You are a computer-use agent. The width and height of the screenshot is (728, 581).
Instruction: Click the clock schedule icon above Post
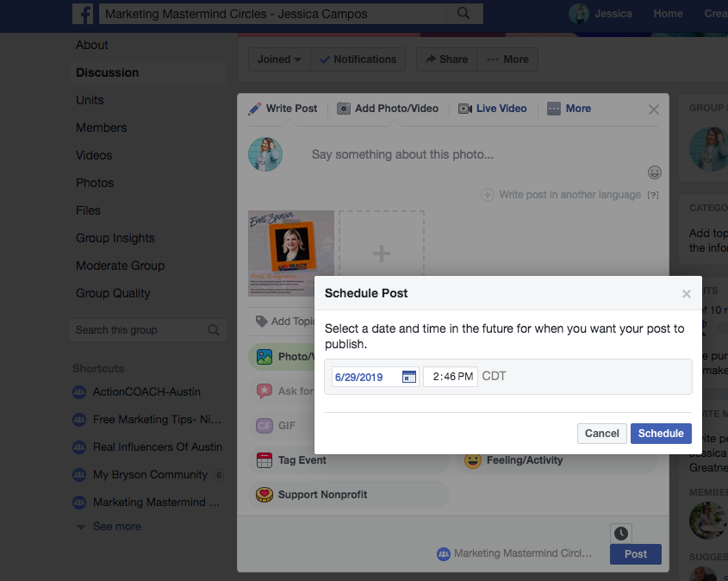[621, 534]
